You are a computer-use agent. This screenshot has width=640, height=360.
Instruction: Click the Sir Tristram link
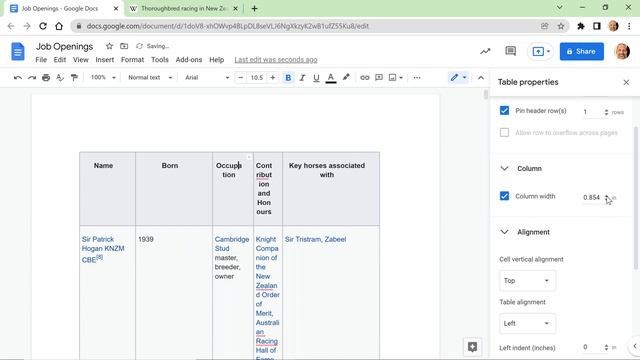303,239
